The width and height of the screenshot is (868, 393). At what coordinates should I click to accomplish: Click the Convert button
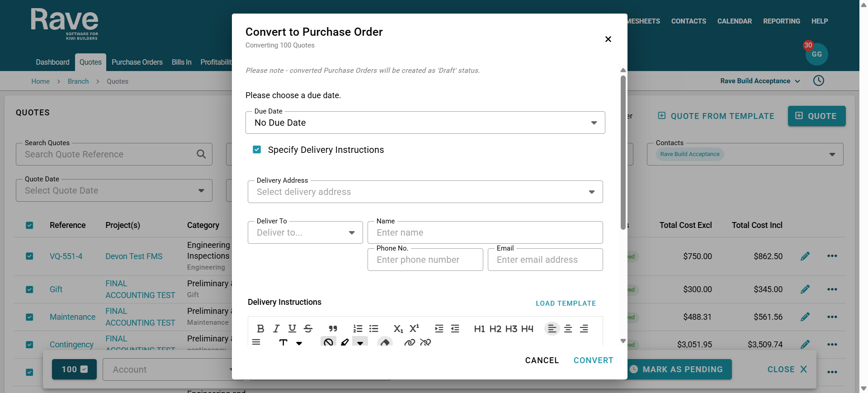click(x=593, y=360)
